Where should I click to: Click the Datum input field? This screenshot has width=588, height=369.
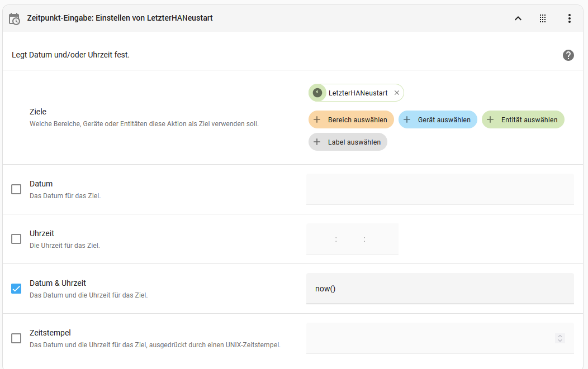[x=440, y=189]
